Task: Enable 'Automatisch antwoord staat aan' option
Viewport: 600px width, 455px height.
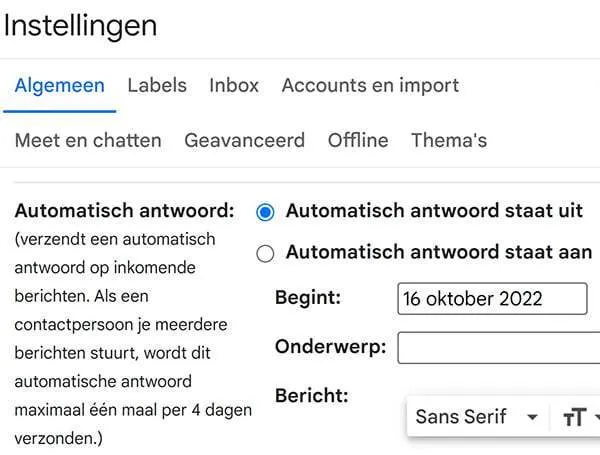Action: coord(265,254)
